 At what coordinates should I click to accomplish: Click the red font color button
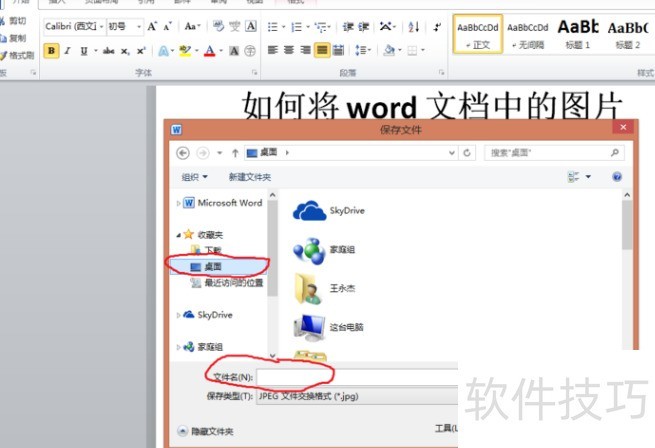[x=209, y=50]
